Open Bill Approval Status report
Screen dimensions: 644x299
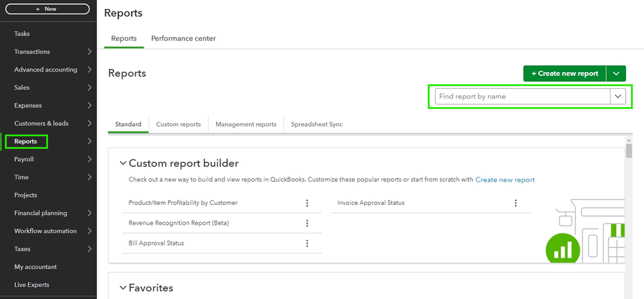[157, 243]
